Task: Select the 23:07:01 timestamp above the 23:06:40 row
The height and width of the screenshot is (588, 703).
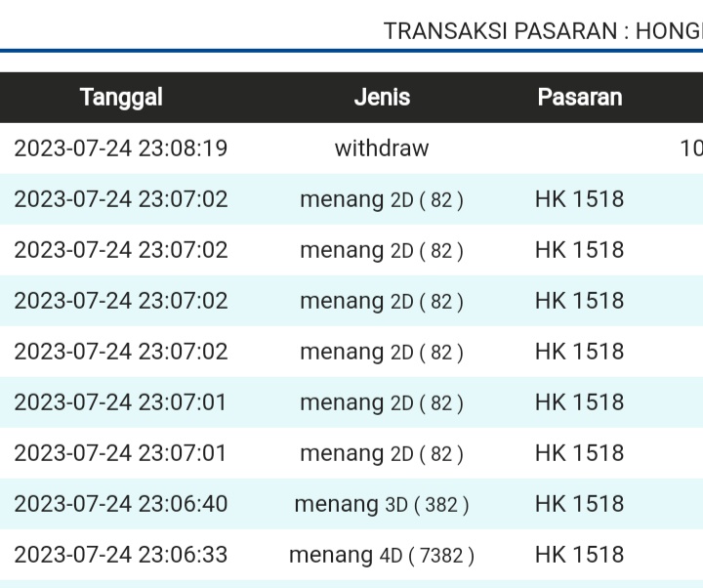Action: pyautogui.click(x=121, y=453)
